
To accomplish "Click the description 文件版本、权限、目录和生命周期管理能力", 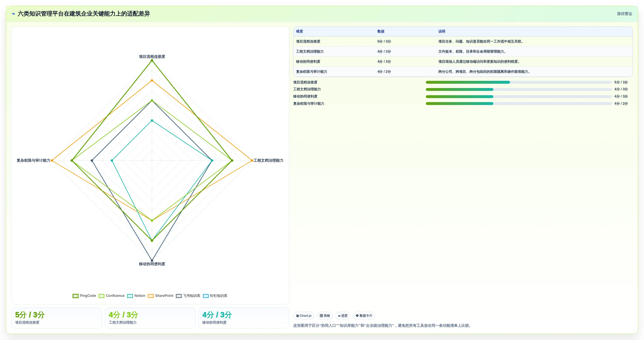I will (472, 51).
